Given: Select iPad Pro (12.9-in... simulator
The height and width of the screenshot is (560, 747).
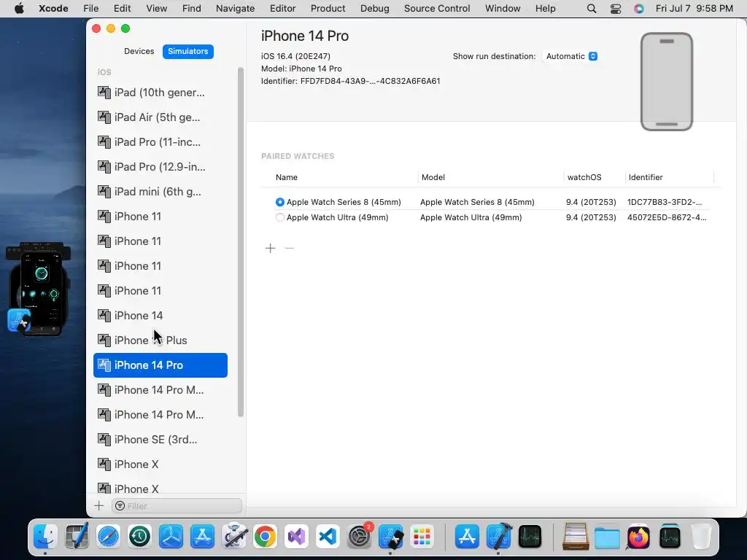Looking at the screenshot, I should click(160, 167).
